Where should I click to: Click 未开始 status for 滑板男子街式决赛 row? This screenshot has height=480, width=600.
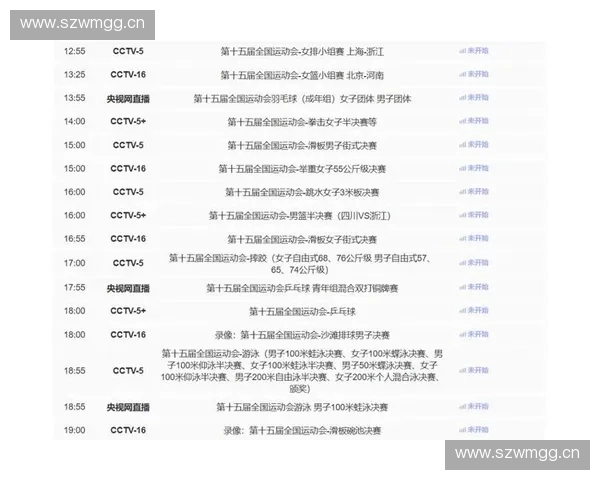(474, 145)
